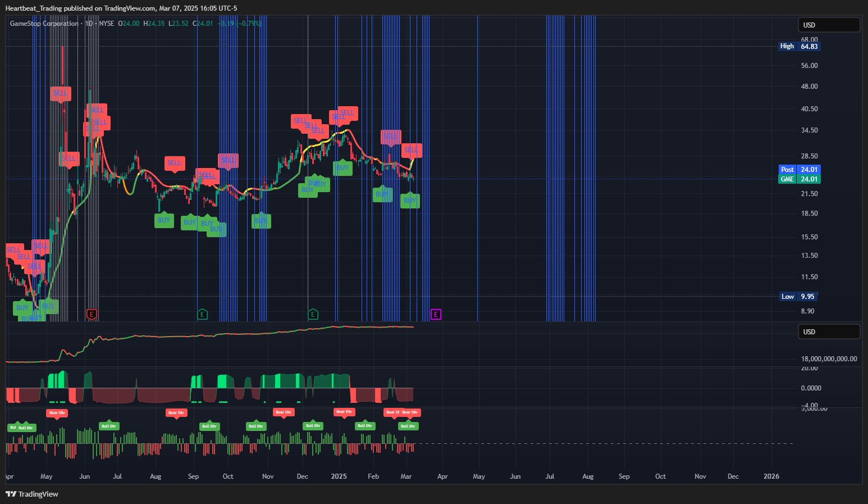Click the TradingView logo at the bottom
This screenshot has width=868, height=504.
click(x=32, y=494)
